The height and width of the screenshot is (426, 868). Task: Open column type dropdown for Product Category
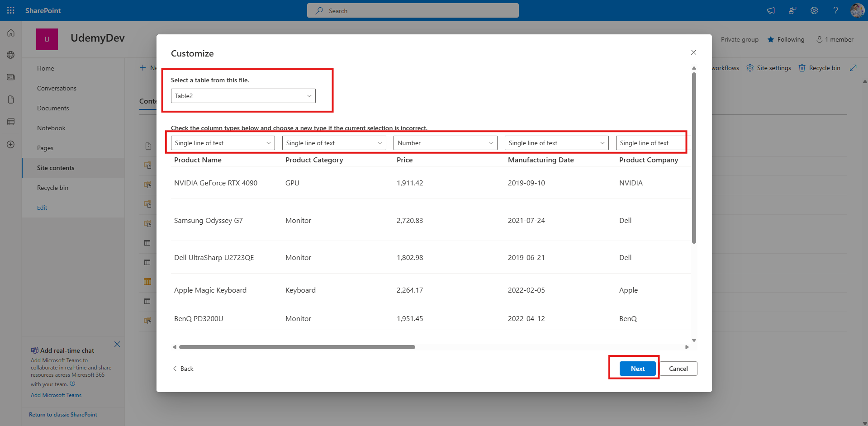334,143
